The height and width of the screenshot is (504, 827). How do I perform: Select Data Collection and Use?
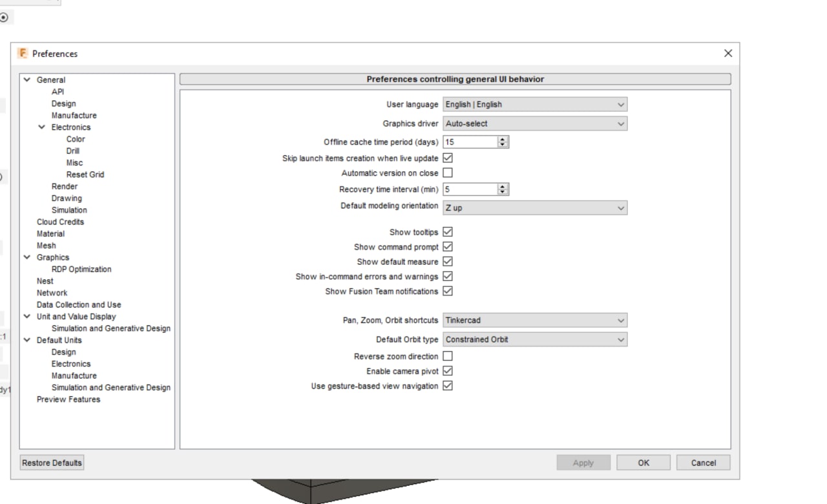click(79, 305)
